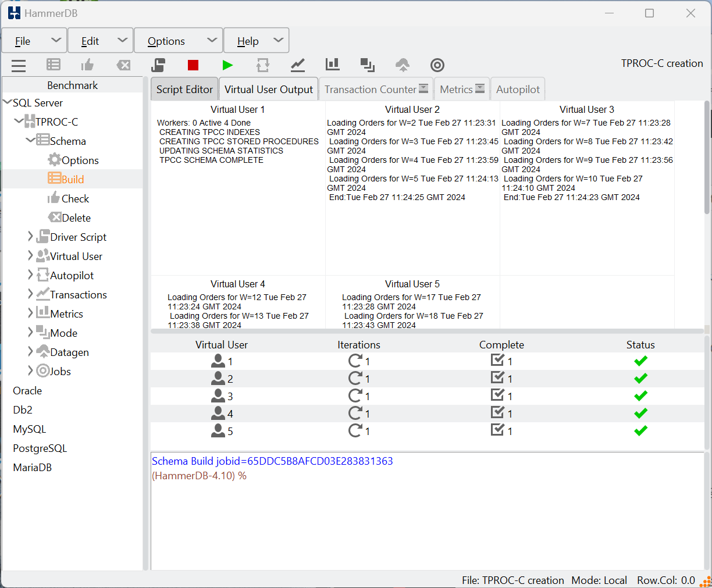Click the orange HammerDB status bar icon
This screenshot has width=712, height=588.
click(x=705, y=581)
